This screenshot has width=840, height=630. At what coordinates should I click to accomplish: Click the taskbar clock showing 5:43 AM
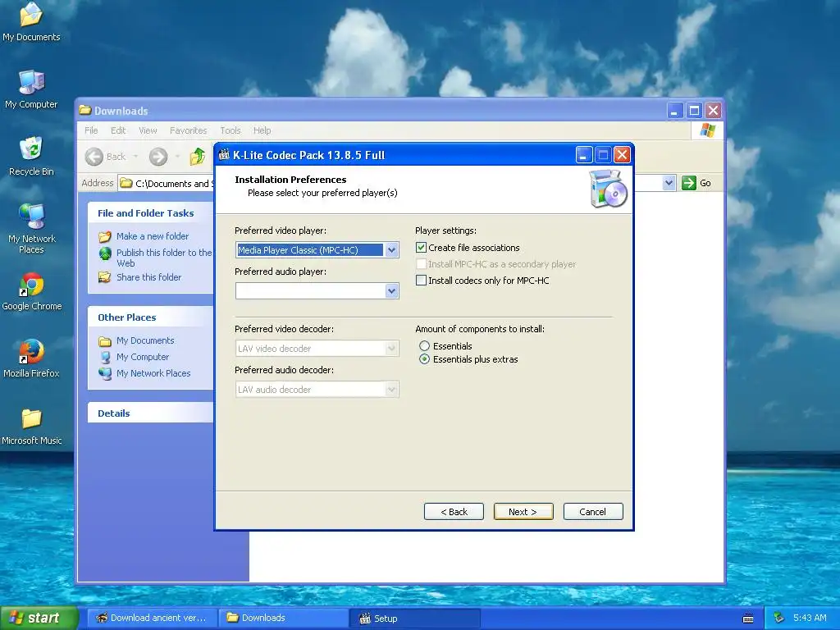tap(810, 618)
